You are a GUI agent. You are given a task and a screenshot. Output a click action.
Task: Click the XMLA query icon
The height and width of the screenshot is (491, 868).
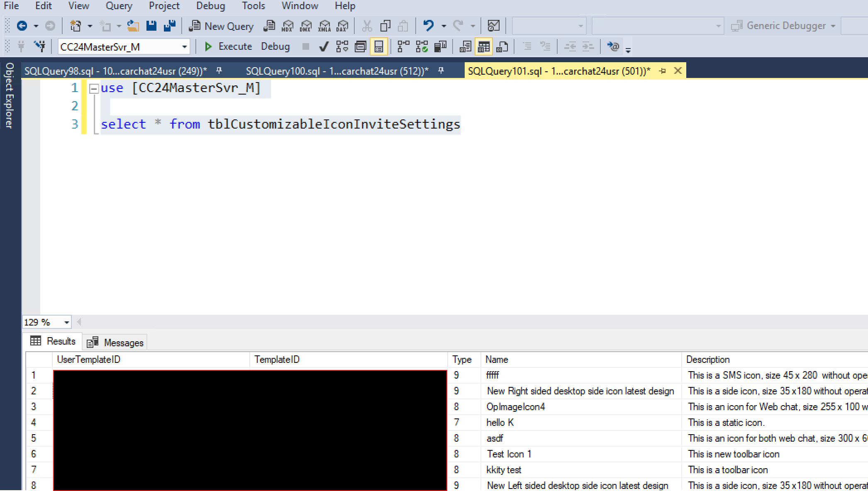coord(324,26)
